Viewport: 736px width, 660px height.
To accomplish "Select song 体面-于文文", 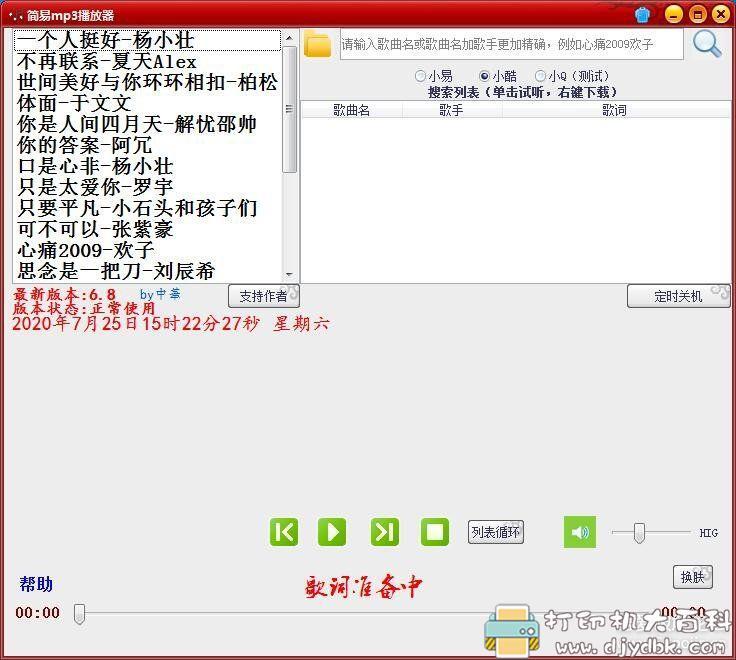I will pos(147,103).
